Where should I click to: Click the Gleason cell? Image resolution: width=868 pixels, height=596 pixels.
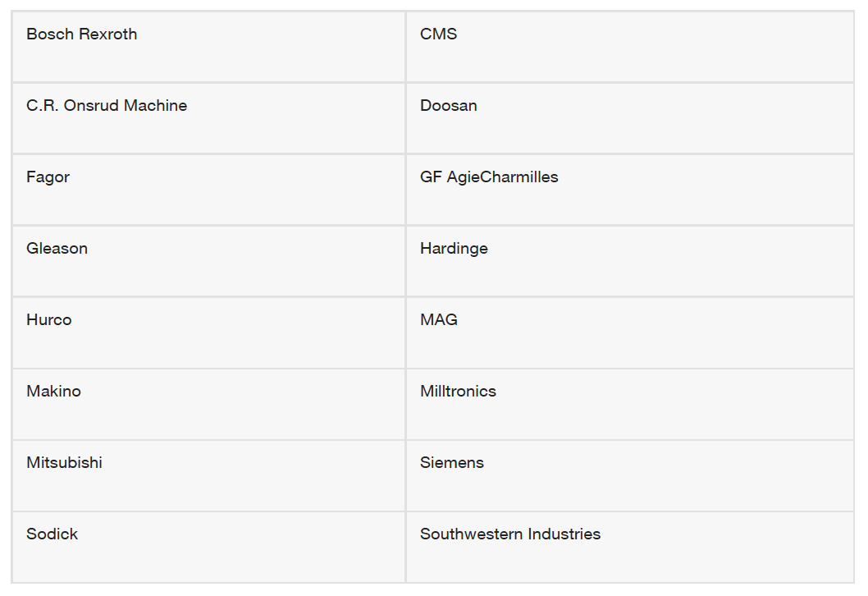click(x=208, y=261)
